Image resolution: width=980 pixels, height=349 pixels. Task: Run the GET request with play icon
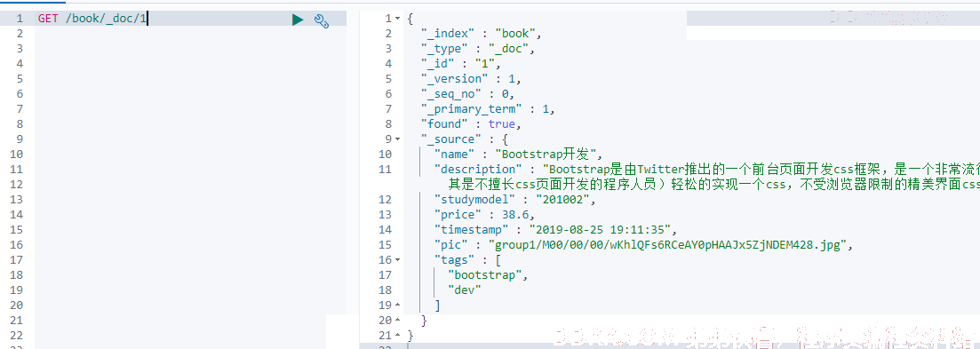coord(299,20)
